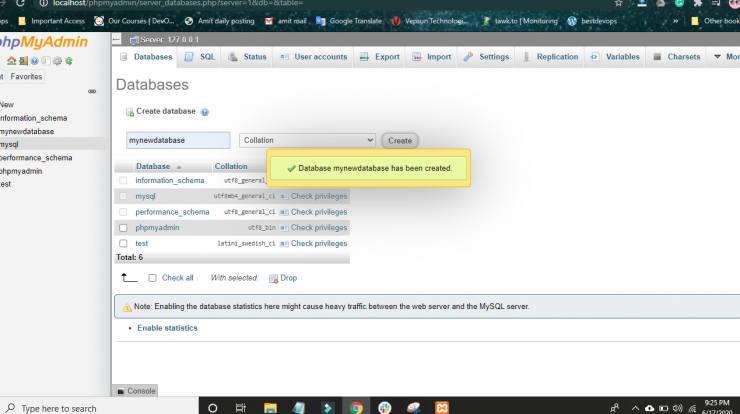Open the test database link in table
This screenshot has width=740, height=414.
[142, 244]
